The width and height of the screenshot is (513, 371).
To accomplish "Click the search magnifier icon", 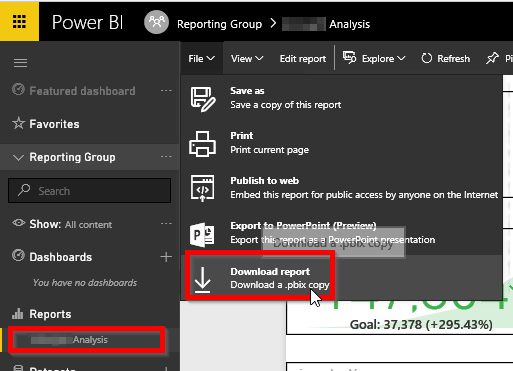I will (24, 190).
